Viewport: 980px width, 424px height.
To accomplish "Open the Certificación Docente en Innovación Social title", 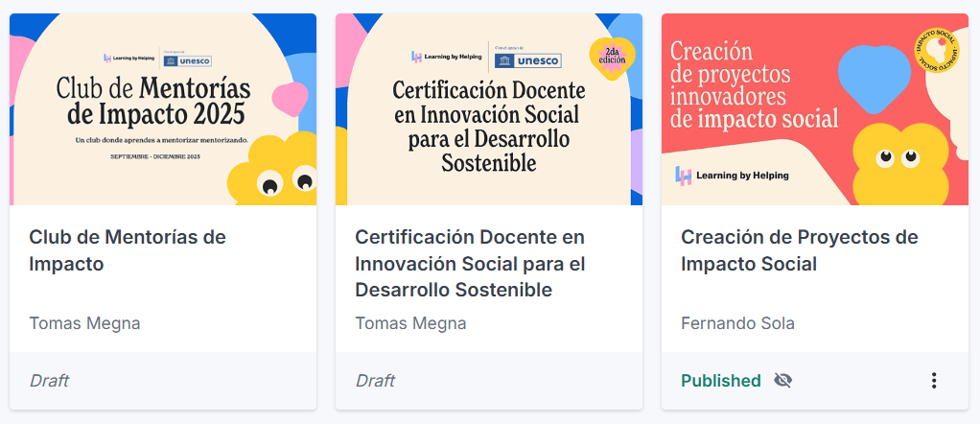I will (470, 263).
